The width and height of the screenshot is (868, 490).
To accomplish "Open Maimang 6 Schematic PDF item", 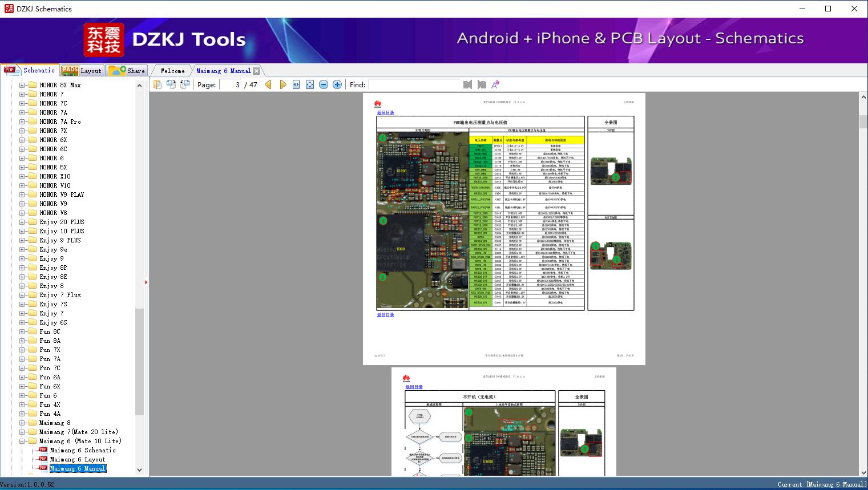I will 82,450.
